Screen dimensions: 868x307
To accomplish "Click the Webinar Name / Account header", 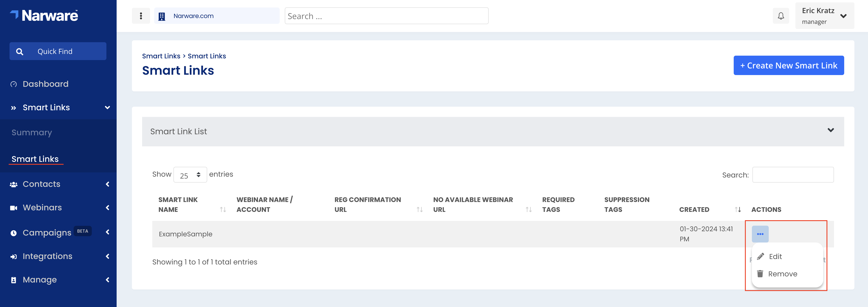I will (265, 204).
